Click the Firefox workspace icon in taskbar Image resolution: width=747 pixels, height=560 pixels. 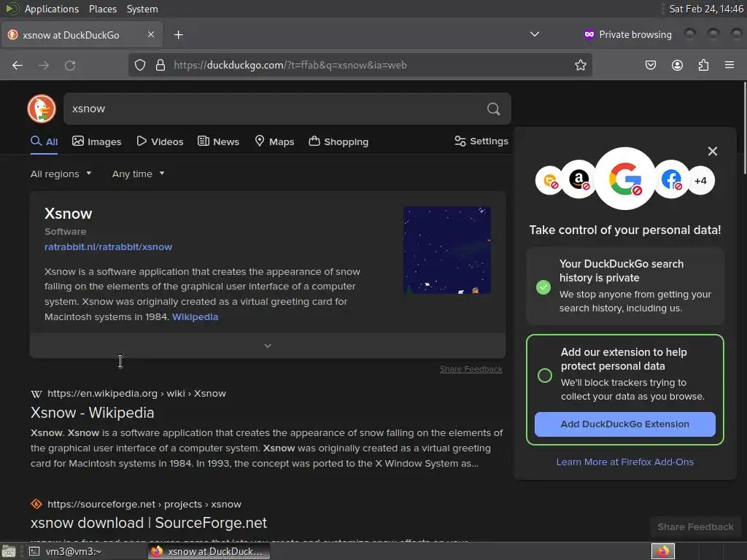coord(663,551)
